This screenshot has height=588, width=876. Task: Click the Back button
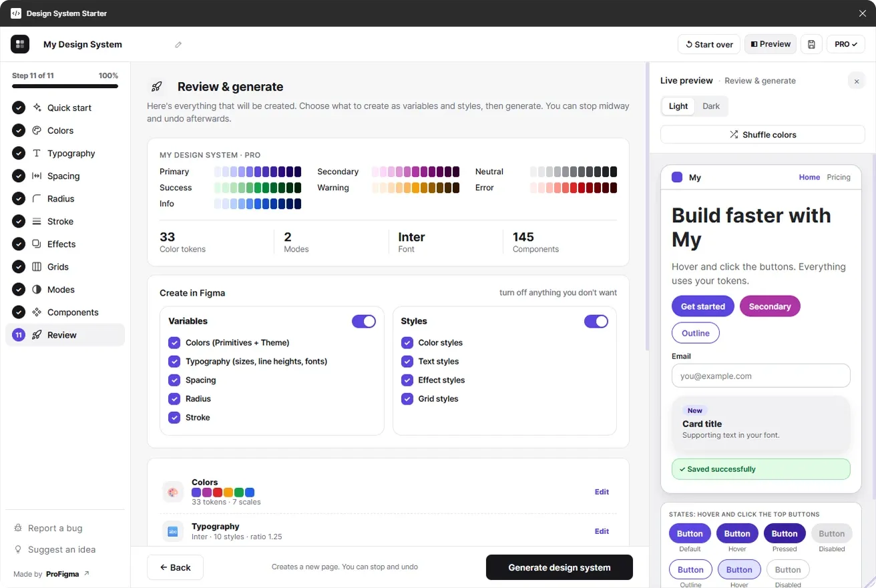pyautogui.click(x=175, y=567)
